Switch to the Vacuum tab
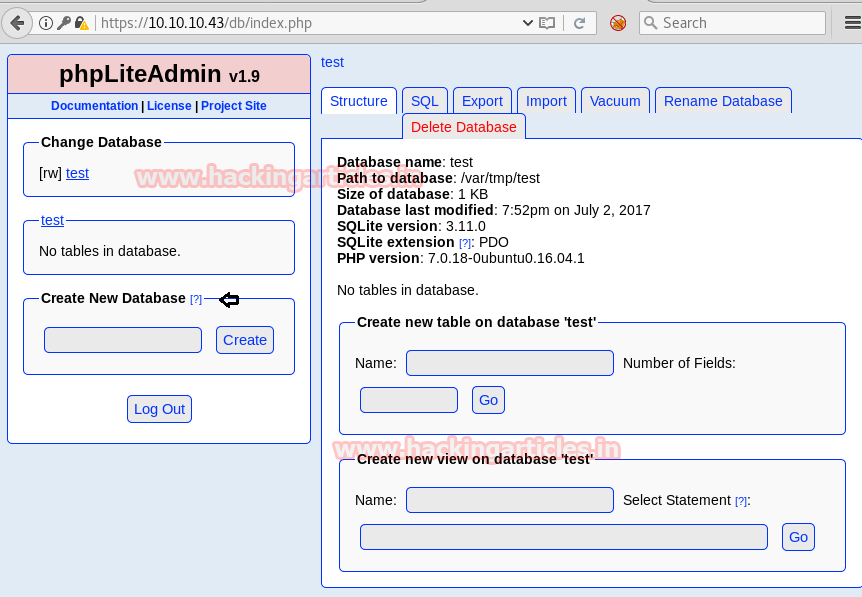862x597 pixels. pyautogui.click(x=615, y=101)
